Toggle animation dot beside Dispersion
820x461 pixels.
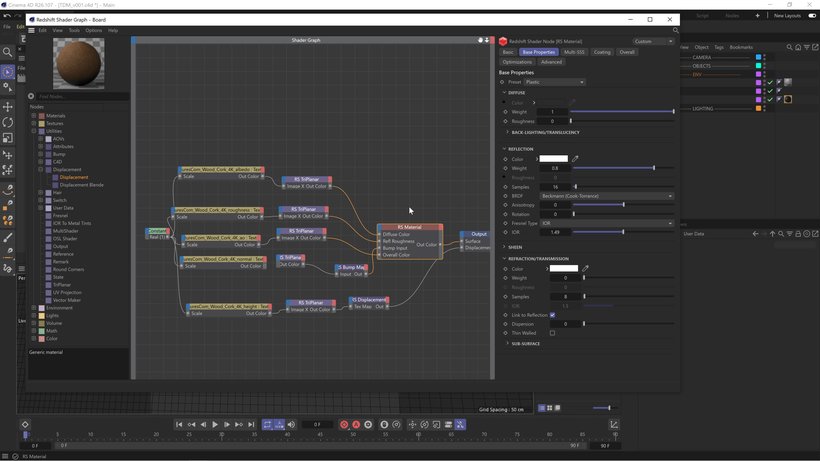click(x=505, y=324)
